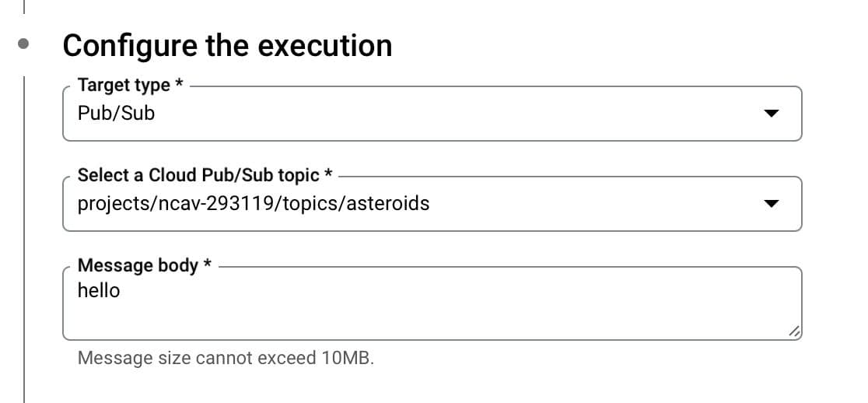Click the Configure the execution heading
The image size is (868, 403).
tap(227, 45)
